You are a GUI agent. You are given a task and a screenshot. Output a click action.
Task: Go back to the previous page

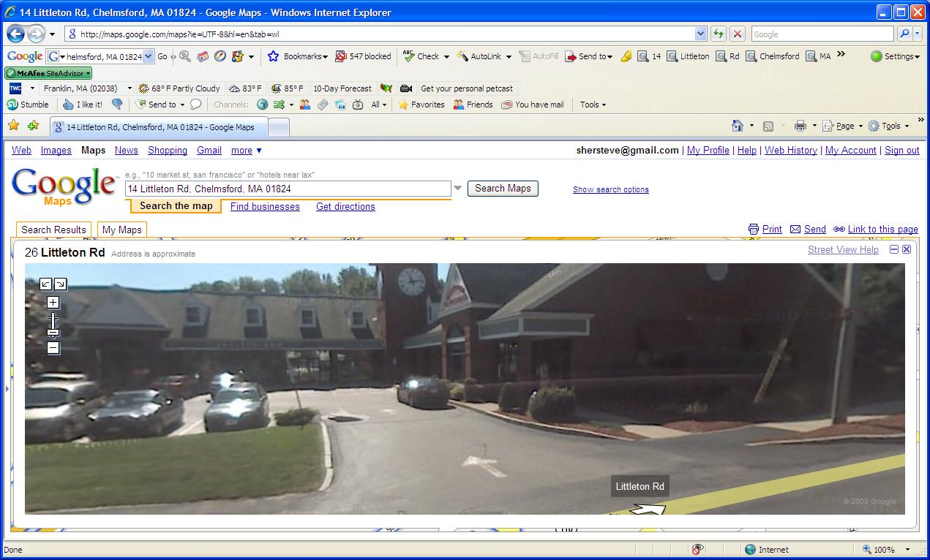tap(15, 34)
